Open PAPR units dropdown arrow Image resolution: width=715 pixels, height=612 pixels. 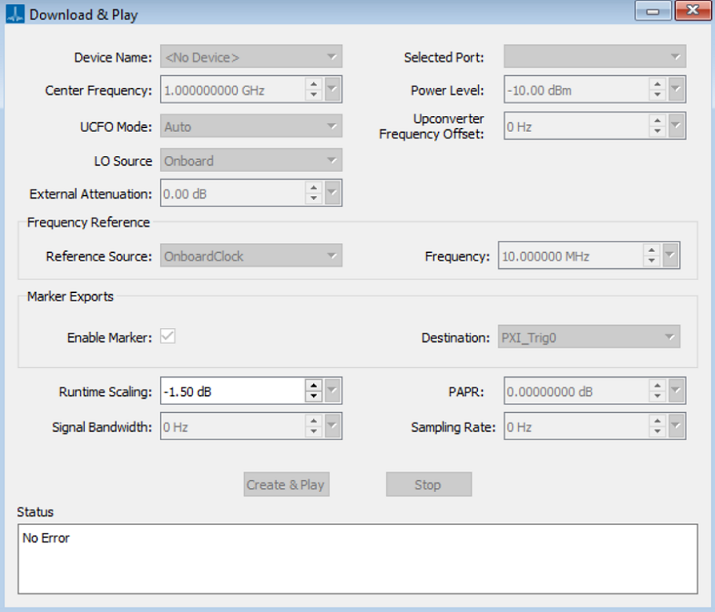click(x=676, y=391)
